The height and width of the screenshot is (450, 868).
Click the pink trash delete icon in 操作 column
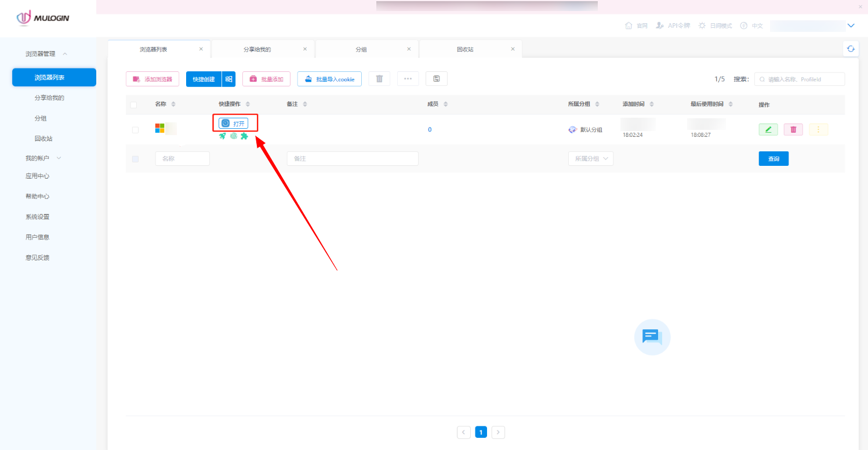pyautogui.click(x=793, y=129)
